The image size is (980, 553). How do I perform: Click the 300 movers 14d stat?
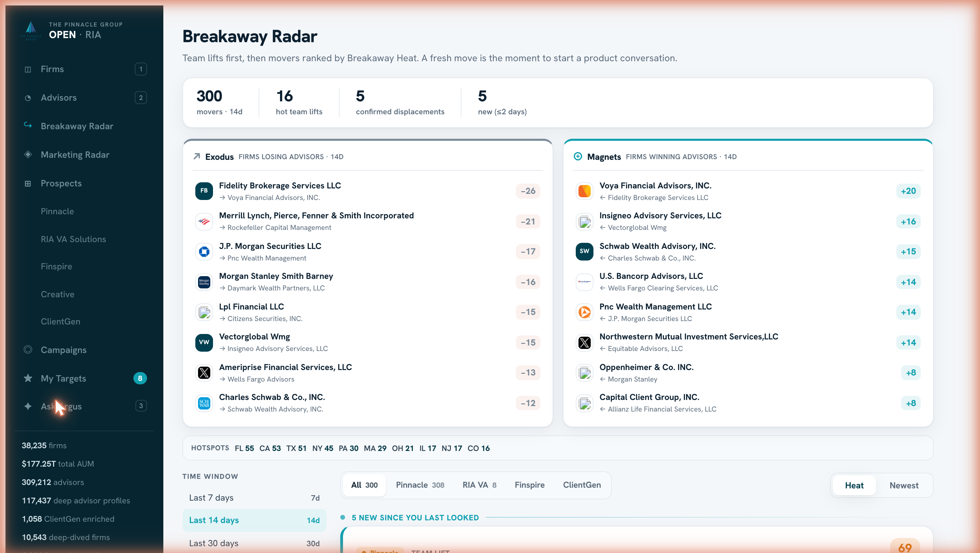click(219, 102)
